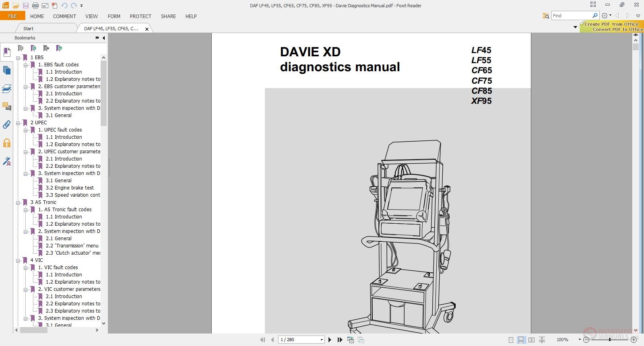Viewport: 644px width, 346px height.
Task: Undo the last action
Action: click(64, 6)
